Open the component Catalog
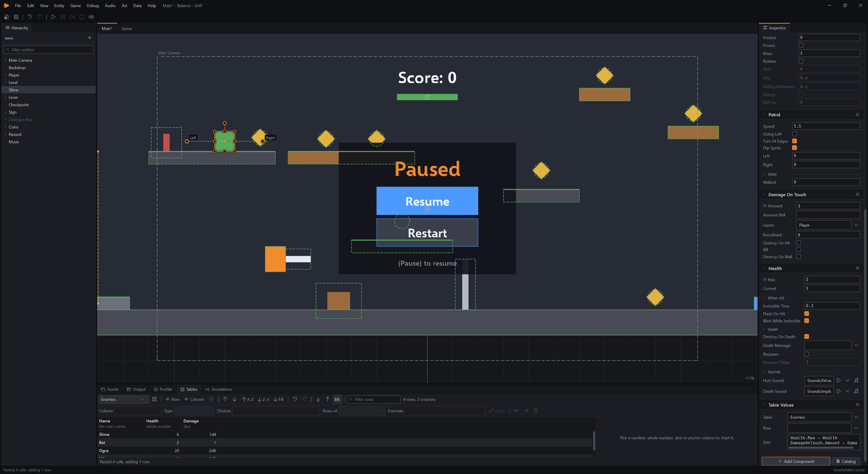 point(846,462)
